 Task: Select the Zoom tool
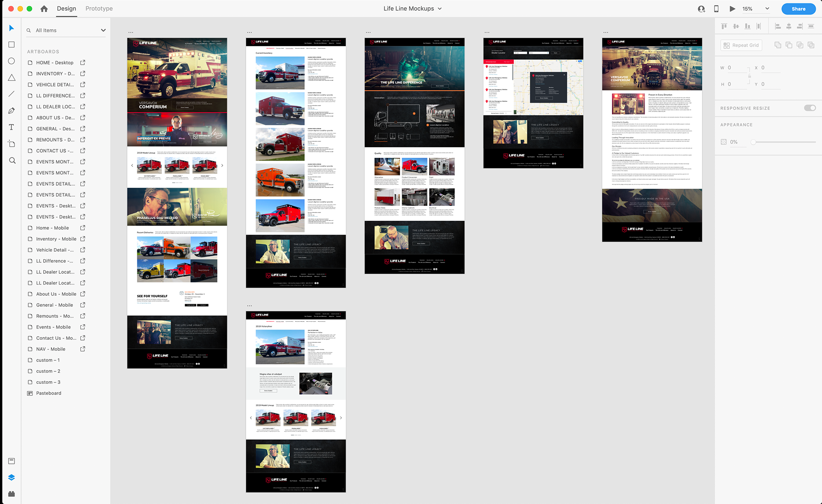click(12, 160)
